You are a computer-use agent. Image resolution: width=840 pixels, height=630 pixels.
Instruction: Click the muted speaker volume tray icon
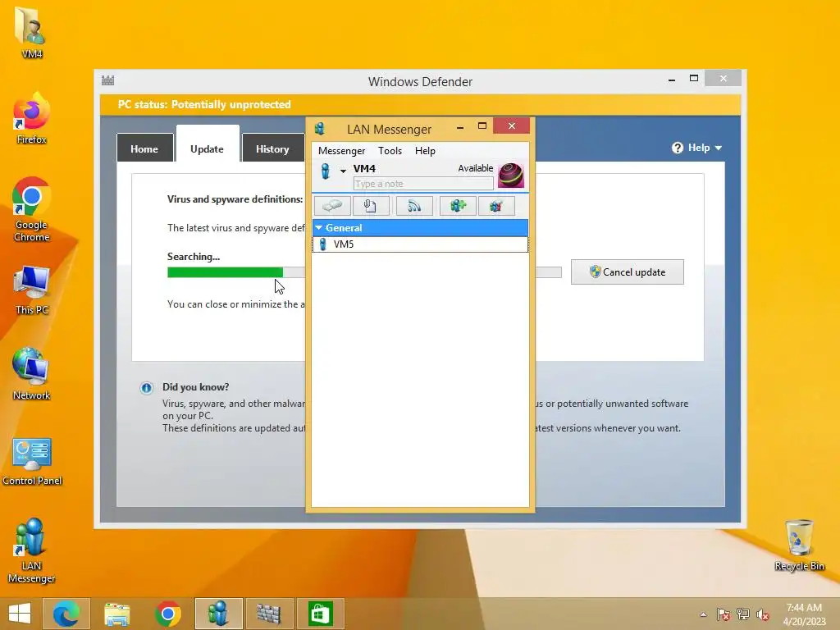click(763, 614)
